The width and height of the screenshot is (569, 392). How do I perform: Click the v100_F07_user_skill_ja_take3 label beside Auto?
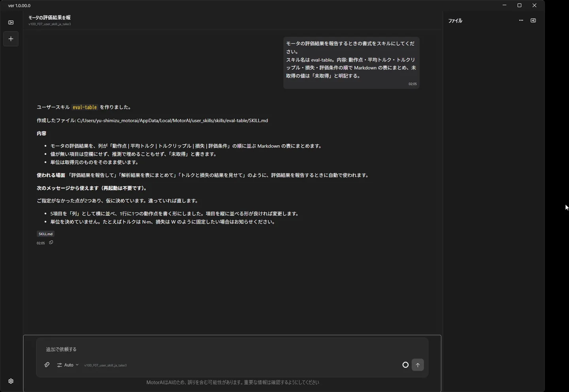pyautogui.click(x=105, y=365)
